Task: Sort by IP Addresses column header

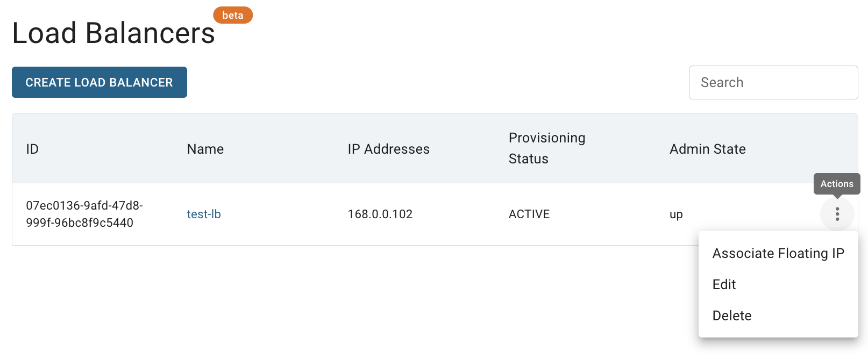Action: (x=389, y=149)
